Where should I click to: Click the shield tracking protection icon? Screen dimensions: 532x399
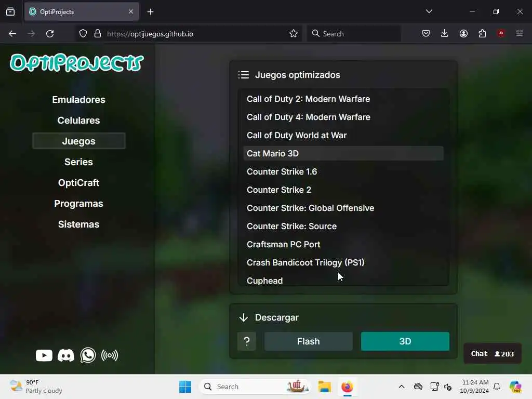click(x=83, y=34)
